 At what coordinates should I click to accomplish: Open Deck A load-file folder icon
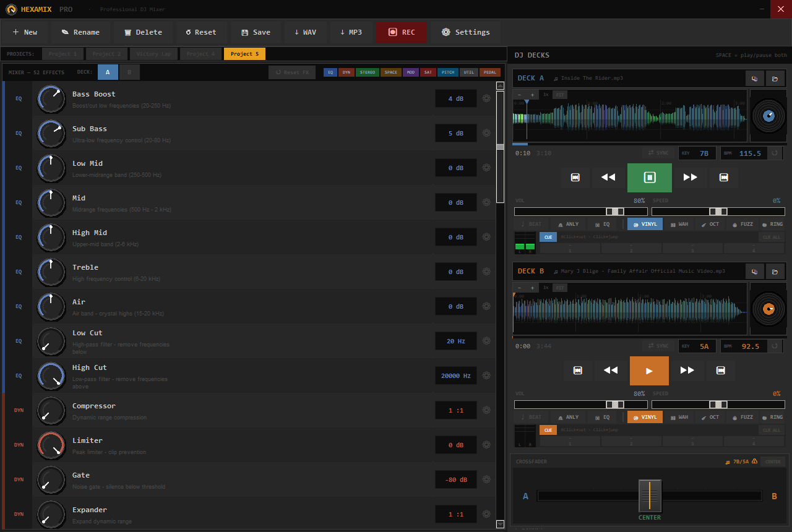775,79
